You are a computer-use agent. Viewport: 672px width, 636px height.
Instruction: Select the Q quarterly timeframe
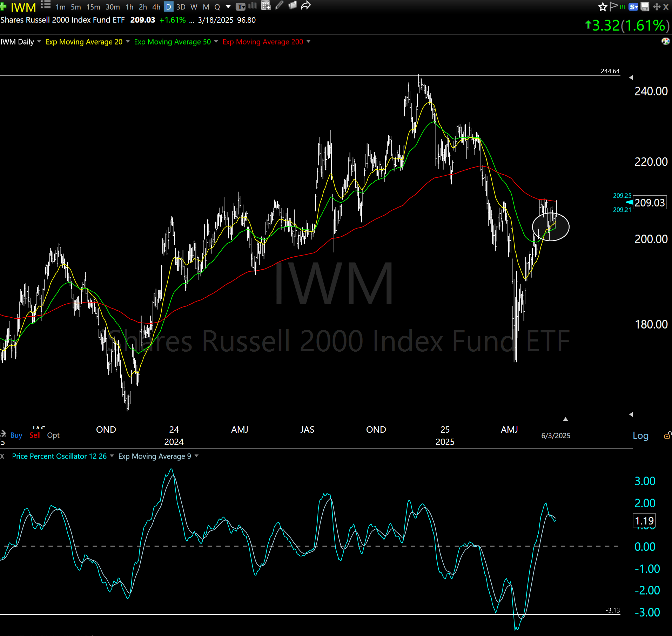217,7
